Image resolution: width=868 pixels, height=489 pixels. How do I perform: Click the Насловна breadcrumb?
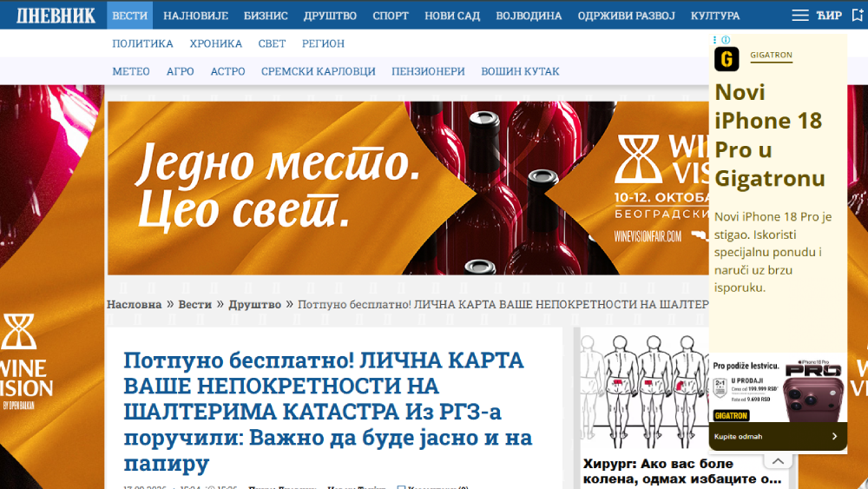coord(134,304)
